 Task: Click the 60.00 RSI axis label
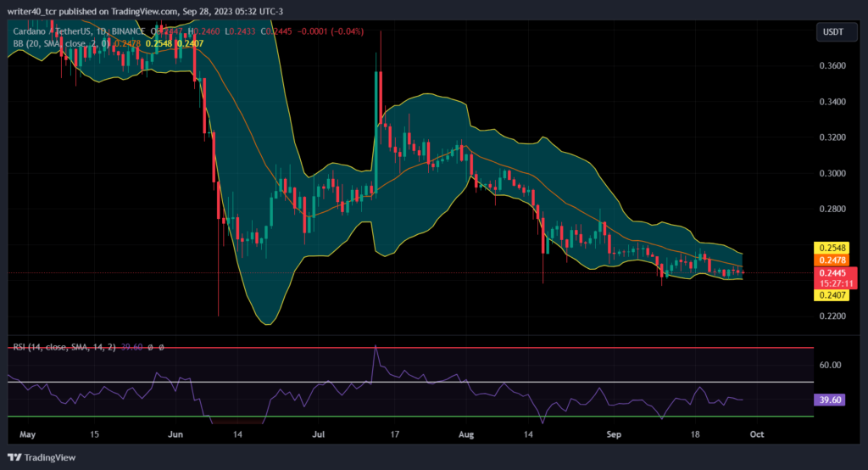tap(830, 366)
